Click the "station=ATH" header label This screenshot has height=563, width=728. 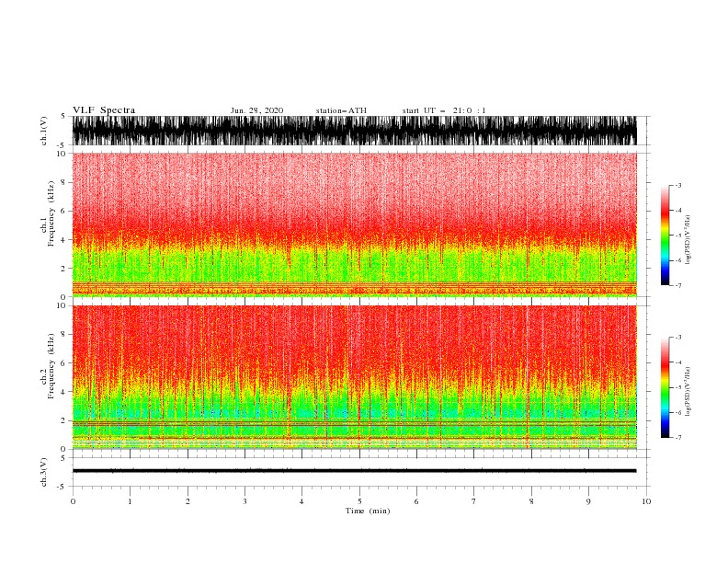pos(341,110)
